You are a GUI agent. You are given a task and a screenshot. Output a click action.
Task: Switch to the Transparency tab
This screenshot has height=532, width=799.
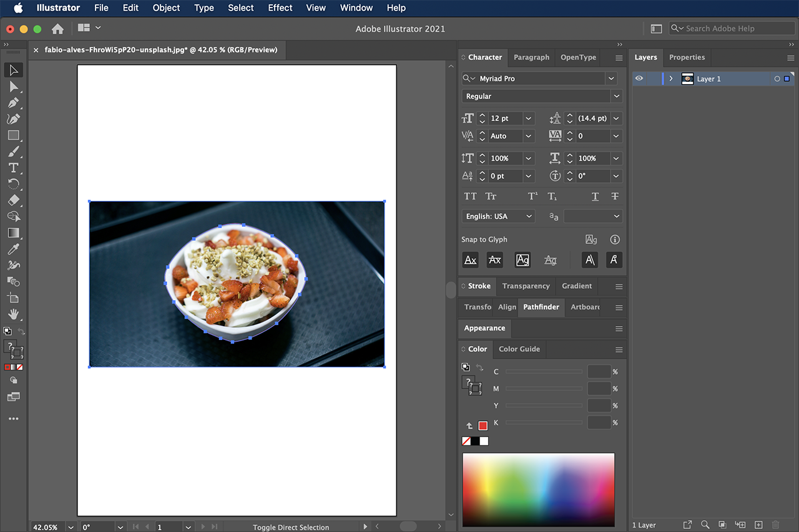pos(526,286)
